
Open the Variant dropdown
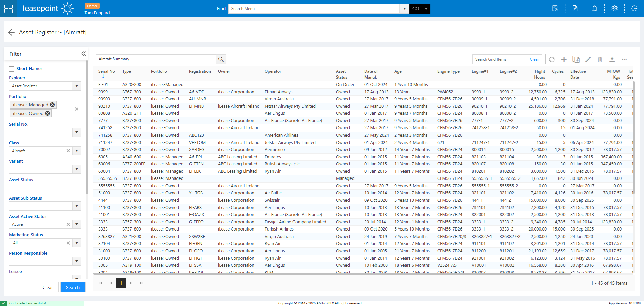click(77, 169)
